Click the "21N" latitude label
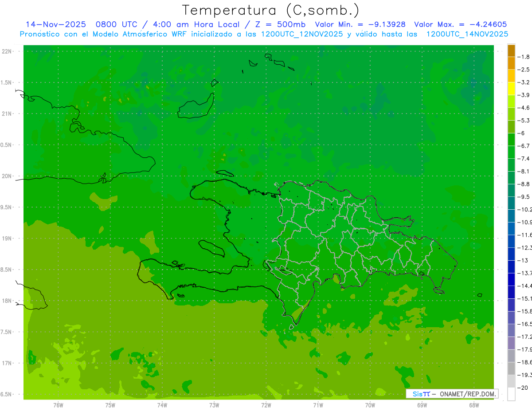532x411 pixels. click(7, 114)
